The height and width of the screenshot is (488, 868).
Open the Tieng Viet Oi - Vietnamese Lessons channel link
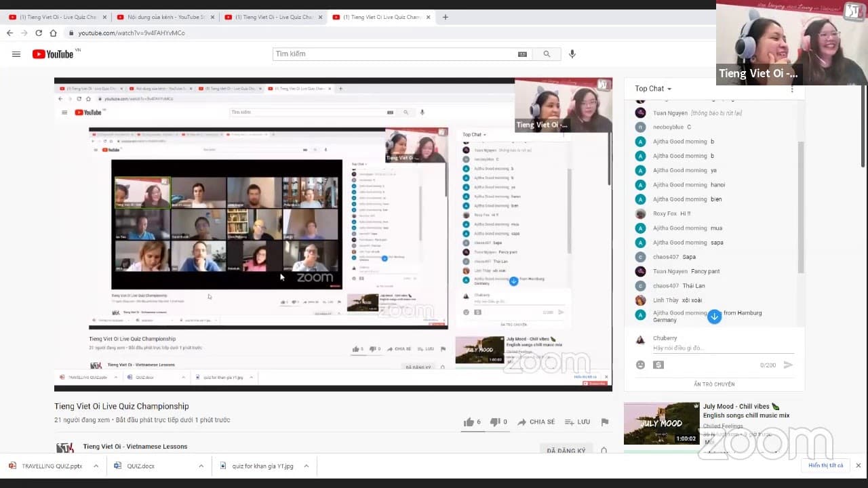coord(135,447)
